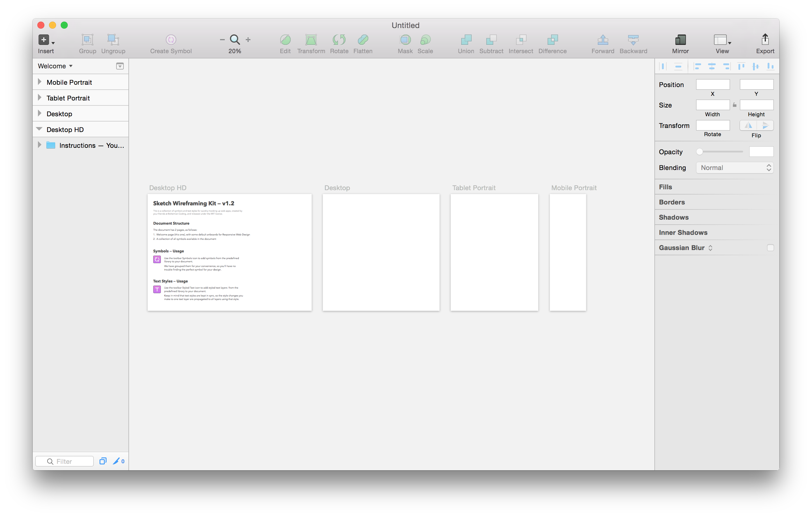The width and height of the screenshot is (812, 517).
Task: Open the Scale tool
Action: [x=425, y=40]
